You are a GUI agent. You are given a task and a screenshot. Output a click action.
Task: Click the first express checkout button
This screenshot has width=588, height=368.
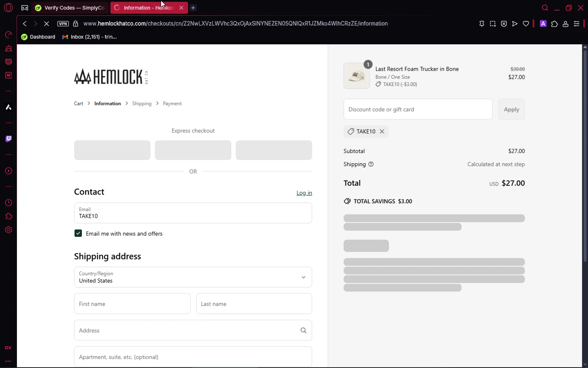pos(112,150)
